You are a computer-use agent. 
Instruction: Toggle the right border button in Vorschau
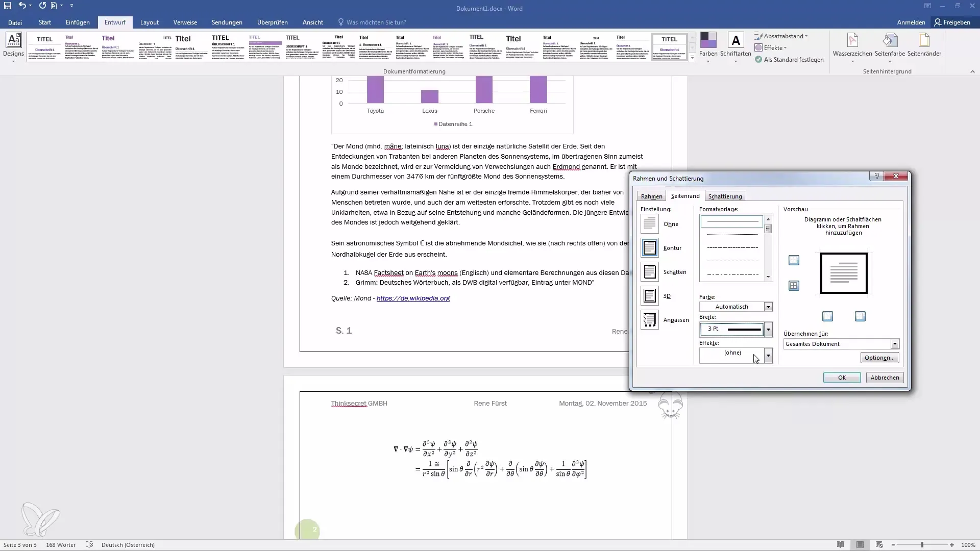[x=860, y=316]
